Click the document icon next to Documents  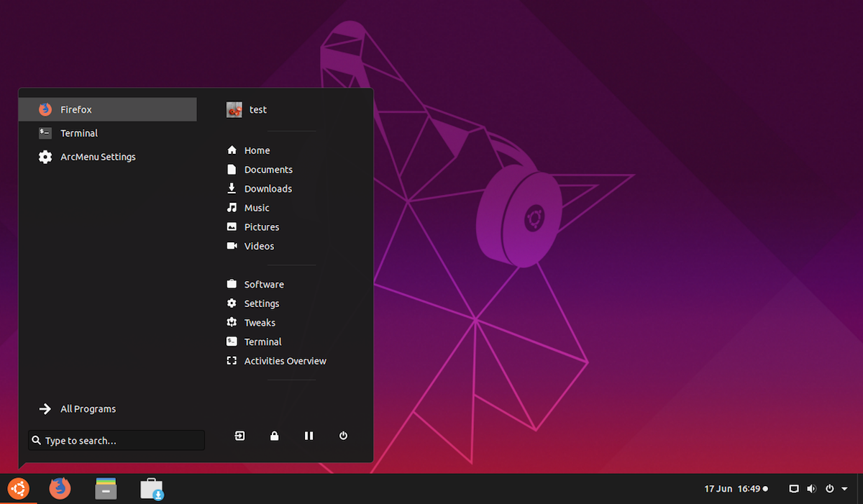[232, 170]
